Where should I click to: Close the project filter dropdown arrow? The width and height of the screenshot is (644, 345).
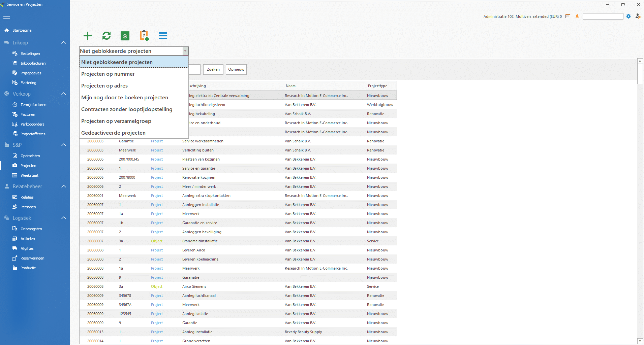(185, 51)
